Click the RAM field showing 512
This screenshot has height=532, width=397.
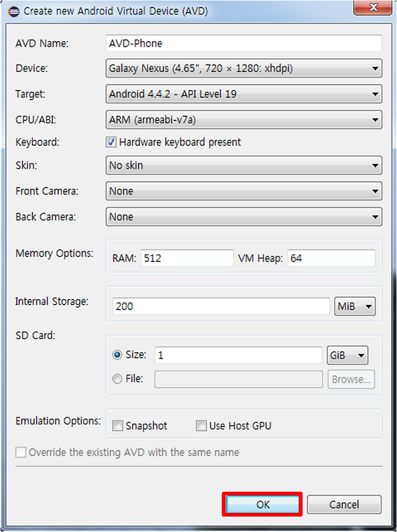187,258
